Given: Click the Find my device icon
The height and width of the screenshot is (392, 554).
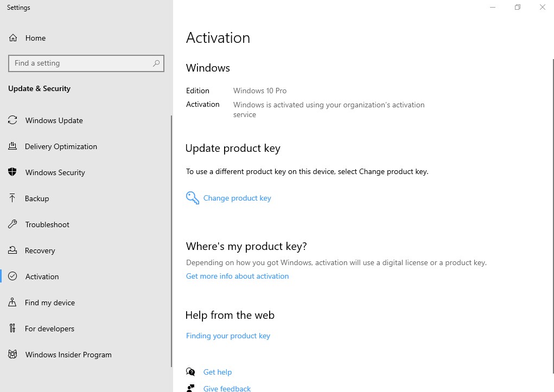Looking at the screenshot, I should [12, 303].
